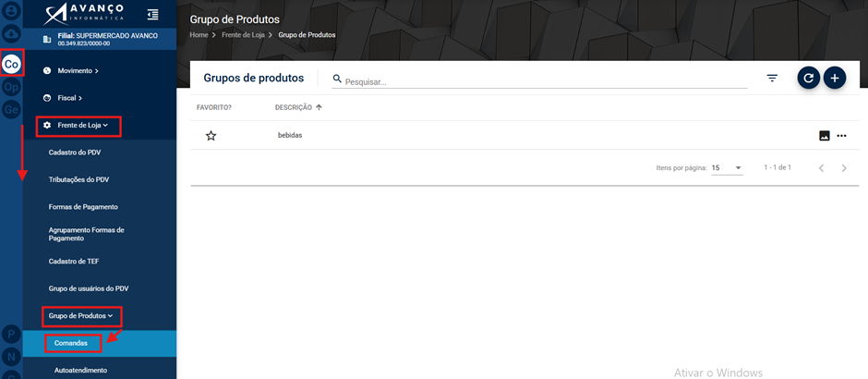The image size is (868, 379).
Task: Go to Home breadcrumb link
Action: click(199, 35)
